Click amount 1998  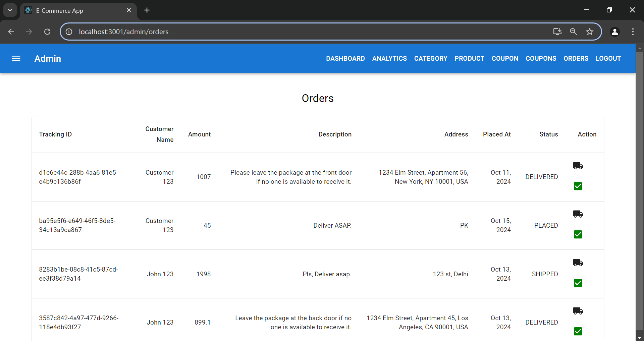click(204, 274)
